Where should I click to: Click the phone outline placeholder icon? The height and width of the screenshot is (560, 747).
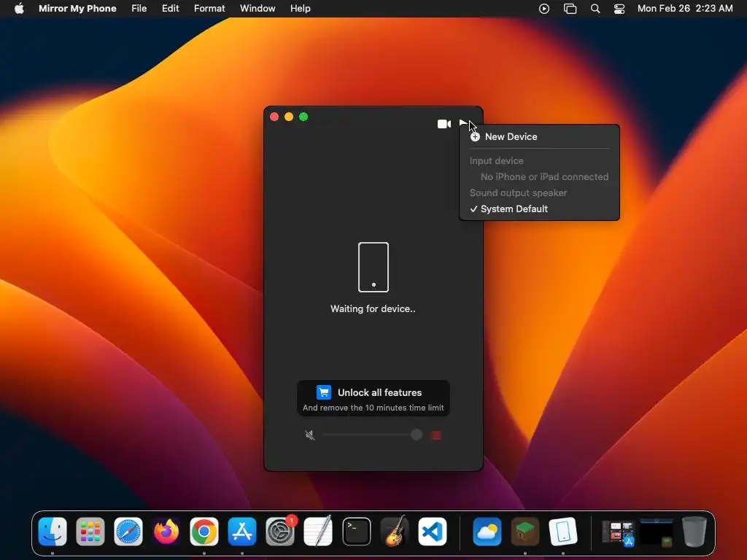(373, 267)
